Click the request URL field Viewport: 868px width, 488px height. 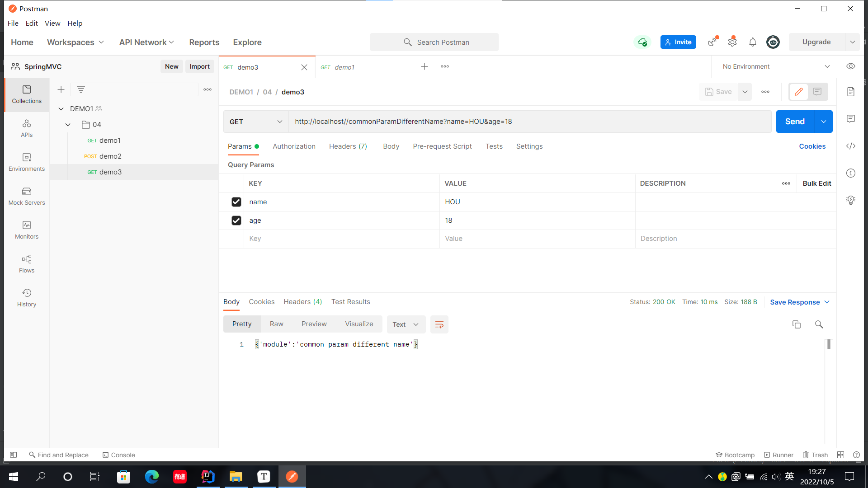coord(529,122)
